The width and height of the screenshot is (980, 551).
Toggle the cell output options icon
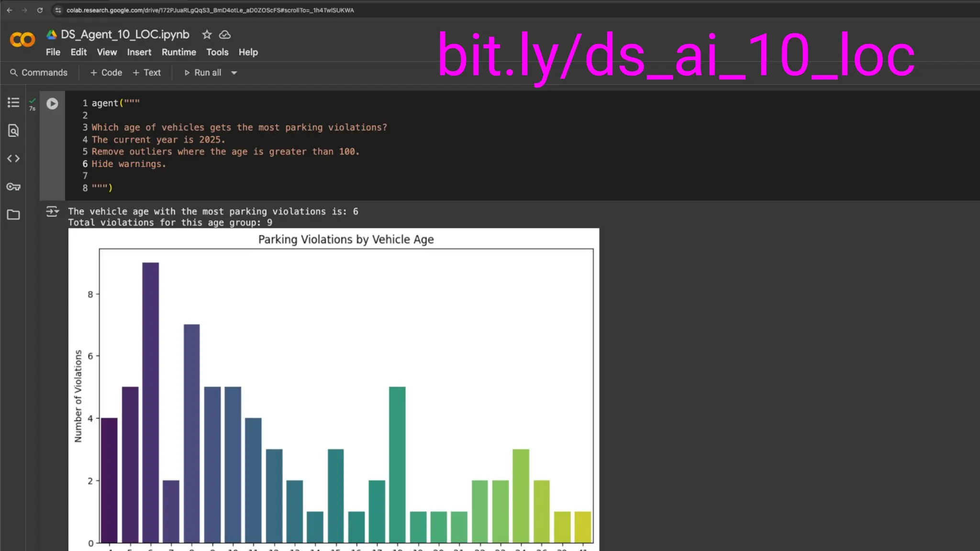coord(52,211)
